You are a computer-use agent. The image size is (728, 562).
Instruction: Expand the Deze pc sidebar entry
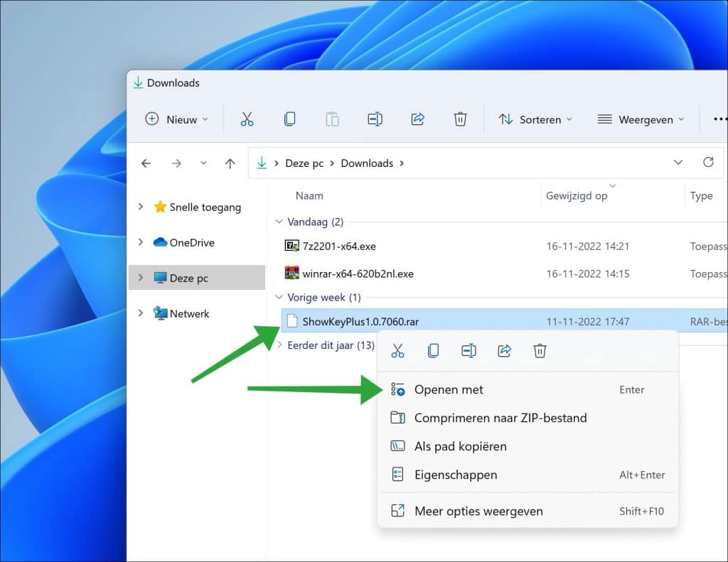(140, 278)
